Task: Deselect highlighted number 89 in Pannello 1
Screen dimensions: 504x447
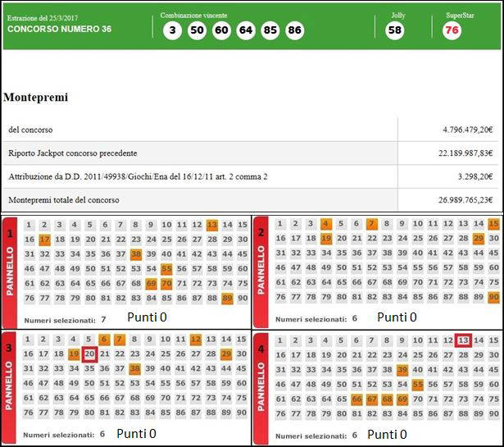Action: (x=227, y=298)
